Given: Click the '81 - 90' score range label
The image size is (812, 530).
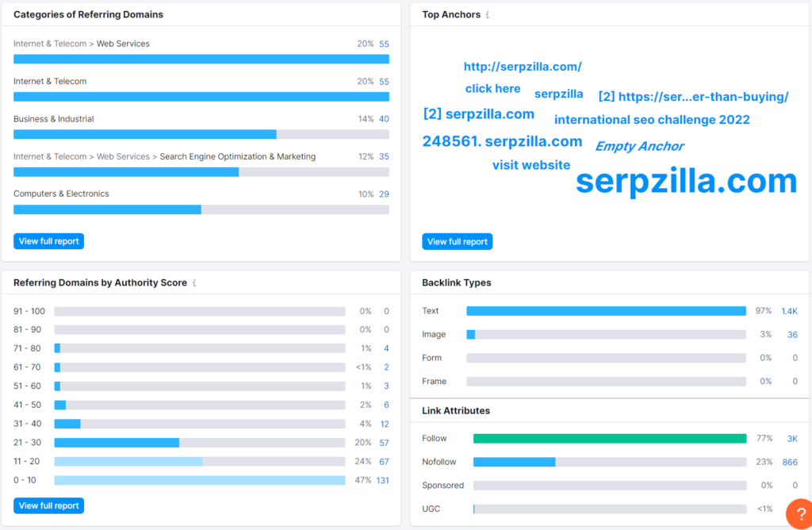Looking at the screenshot, I should pyautogui.click(x=27, y=329).
